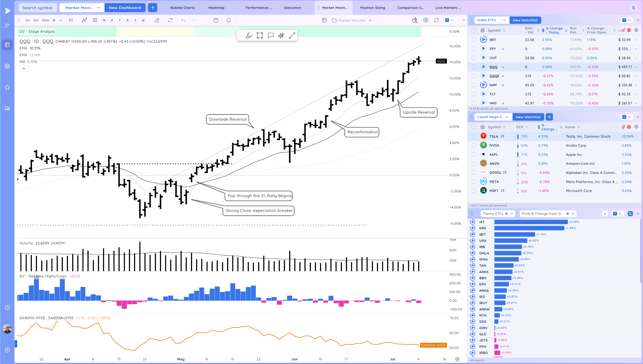This screenshot has height=364, width=643.
Task: Select the rectangle shape drawing tool
Action: click(x=260, y=36)
